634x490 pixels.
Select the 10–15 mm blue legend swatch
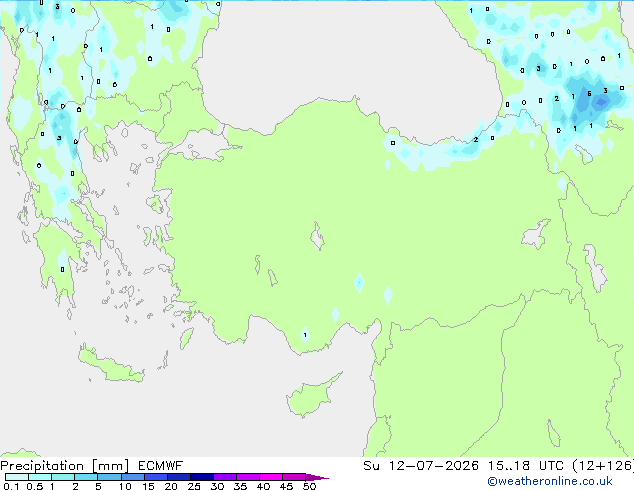pos(132,477)
